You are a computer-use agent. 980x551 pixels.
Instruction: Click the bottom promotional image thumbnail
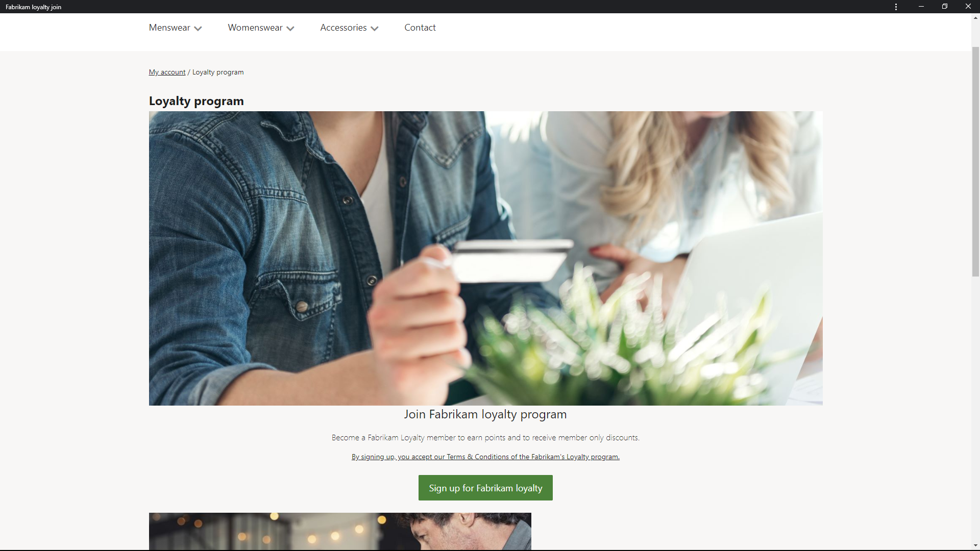click(340, 532)
